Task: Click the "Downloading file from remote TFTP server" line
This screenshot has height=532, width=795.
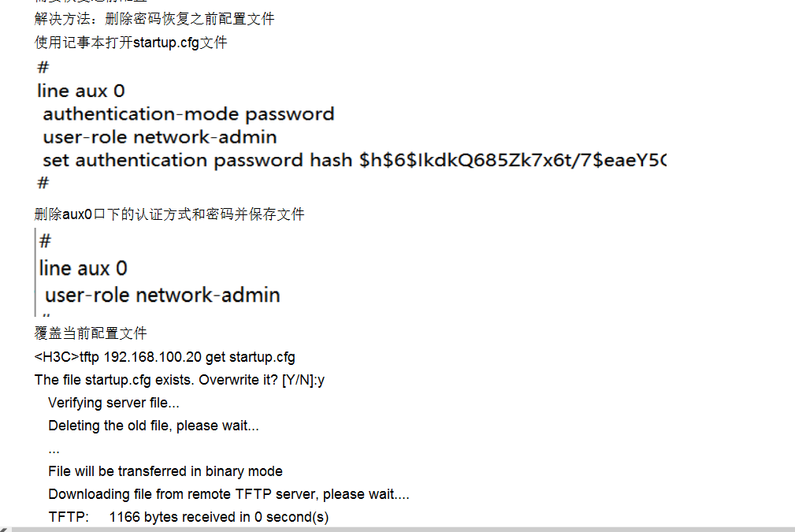Action: pos(228,494)
